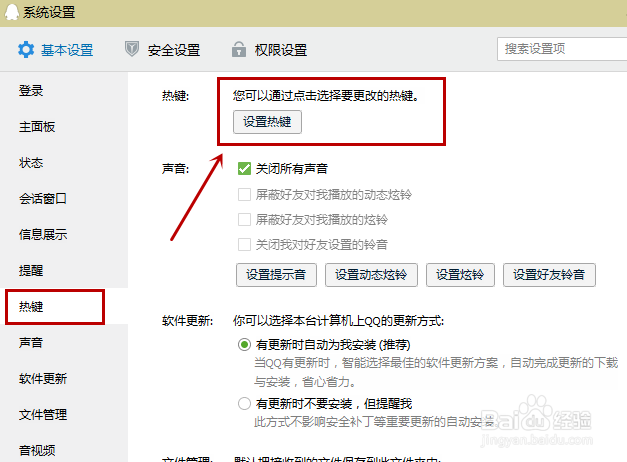Screen dimensions: 627x462
Task: Select 热键 in the sidebar
Action: [31, 306]
